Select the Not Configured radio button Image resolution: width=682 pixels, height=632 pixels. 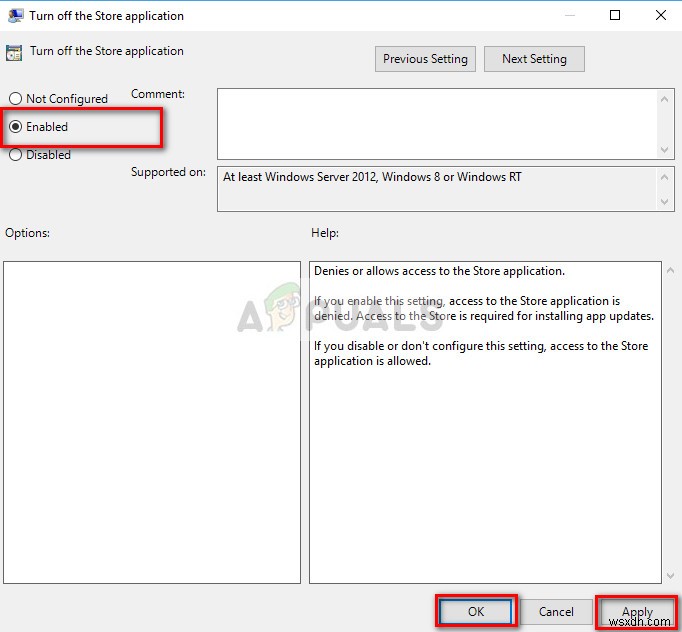[16, 99]
